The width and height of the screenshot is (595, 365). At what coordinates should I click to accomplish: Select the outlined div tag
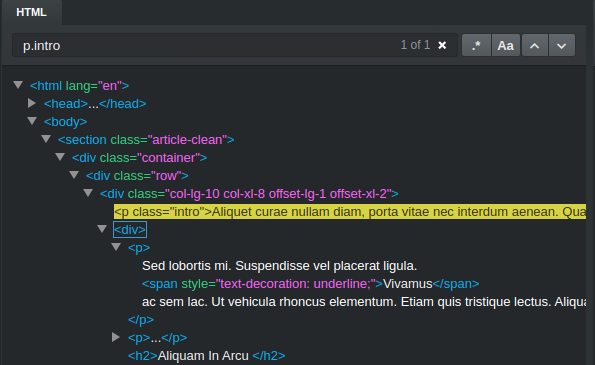coord(130,230)
